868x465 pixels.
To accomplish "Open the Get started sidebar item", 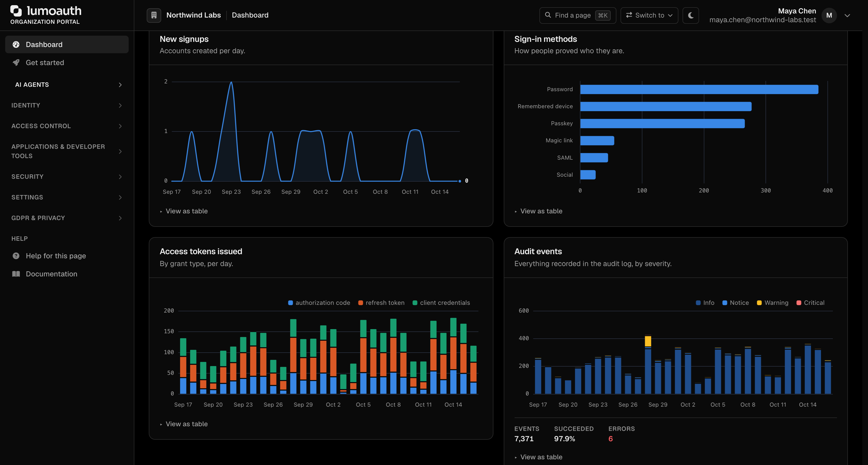I will tap(67, 63).
